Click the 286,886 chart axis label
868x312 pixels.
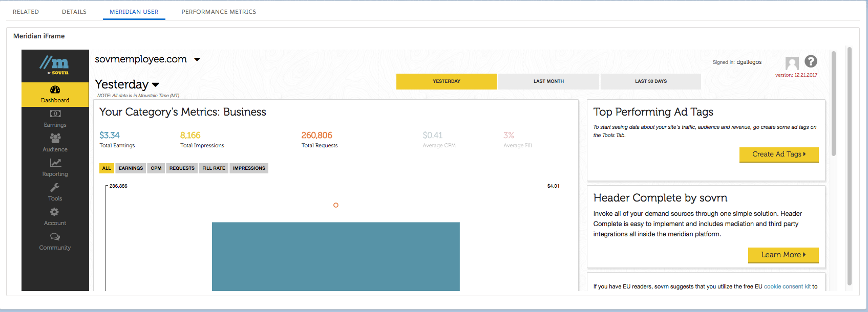[x=118, y=186]
